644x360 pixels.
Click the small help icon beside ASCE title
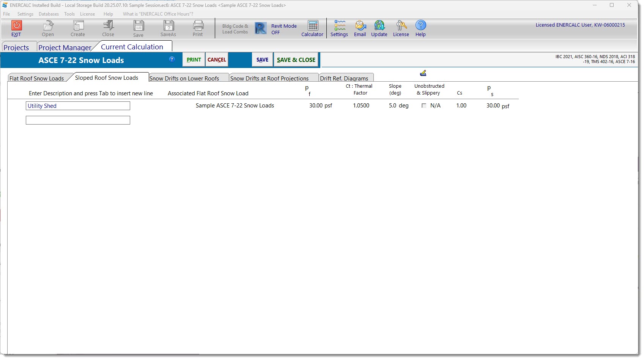172,59
